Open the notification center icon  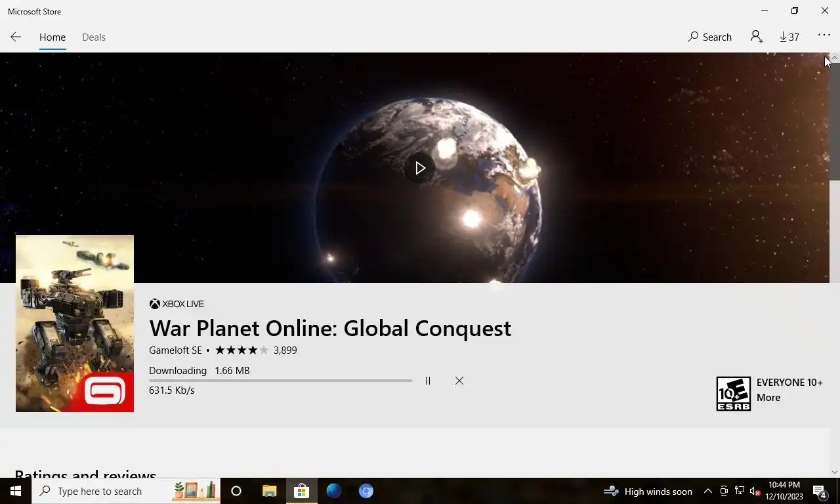click(x=820, y=491)
